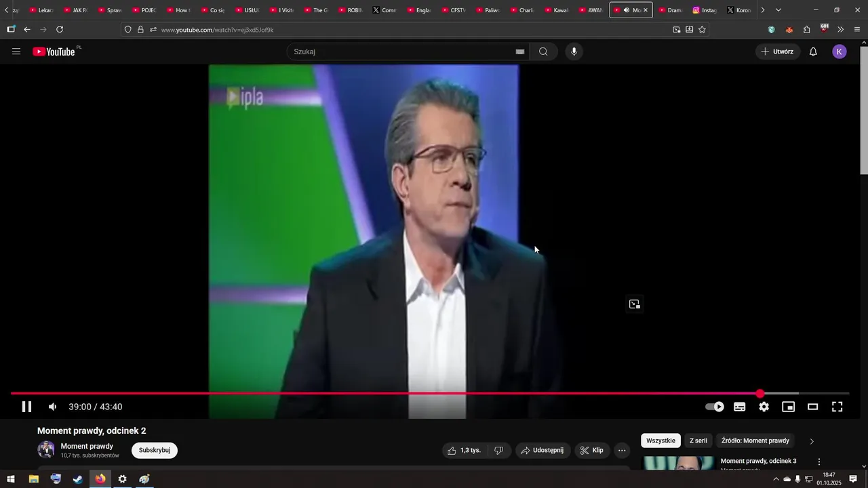Open the Windows Start menu
The image size is (868, 488).
pos(11,479)
